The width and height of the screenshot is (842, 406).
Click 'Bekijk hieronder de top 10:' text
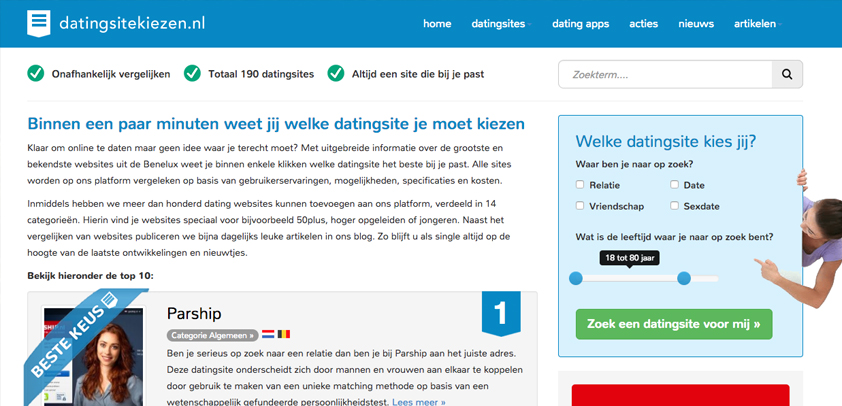pyautogui.click(x=91, y=276)
